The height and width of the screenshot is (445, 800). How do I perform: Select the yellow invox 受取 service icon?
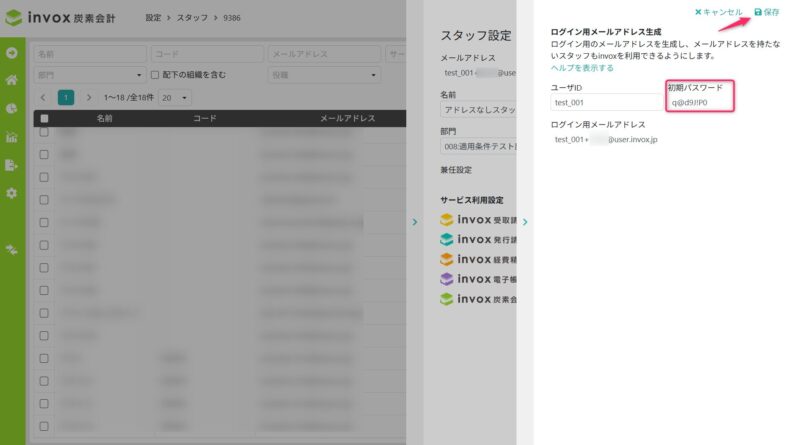coord(446,220)
